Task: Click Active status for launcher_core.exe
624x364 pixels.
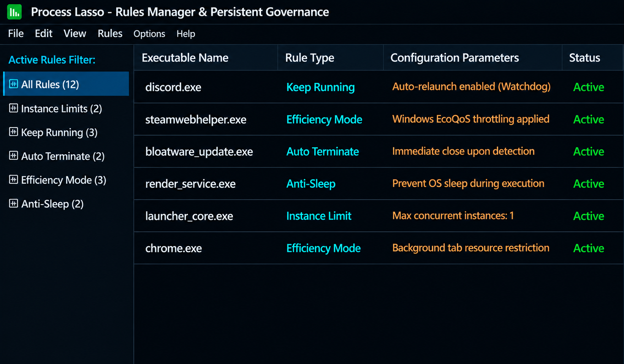Action: (x=589, y=216)
